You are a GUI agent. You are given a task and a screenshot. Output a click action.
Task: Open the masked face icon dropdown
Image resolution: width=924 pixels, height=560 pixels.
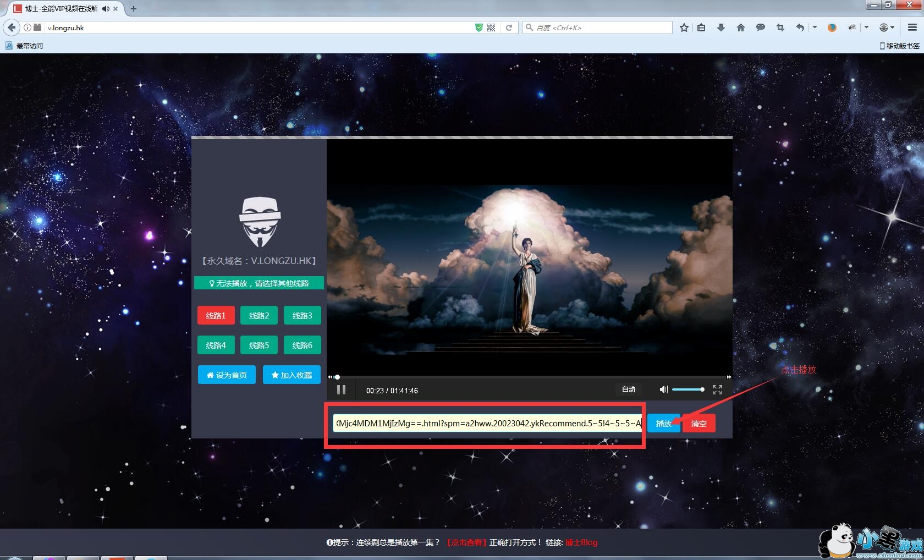887,28
